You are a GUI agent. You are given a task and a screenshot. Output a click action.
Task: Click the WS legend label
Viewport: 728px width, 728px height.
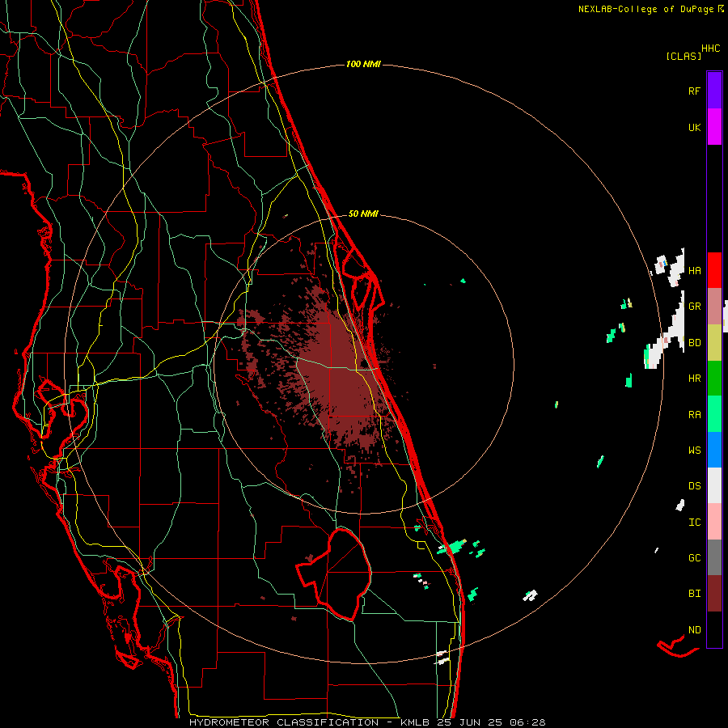[x=694, y=450]
